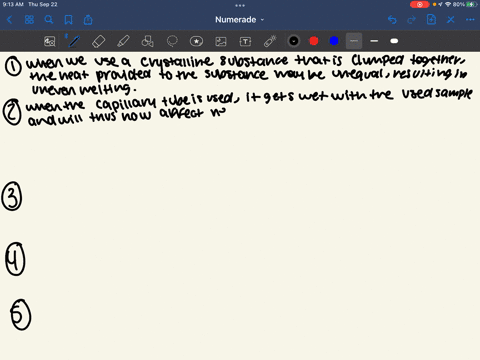480x360 pixels.
Task: Tap the battery status indicator
Action: click(x=471, y=4)
